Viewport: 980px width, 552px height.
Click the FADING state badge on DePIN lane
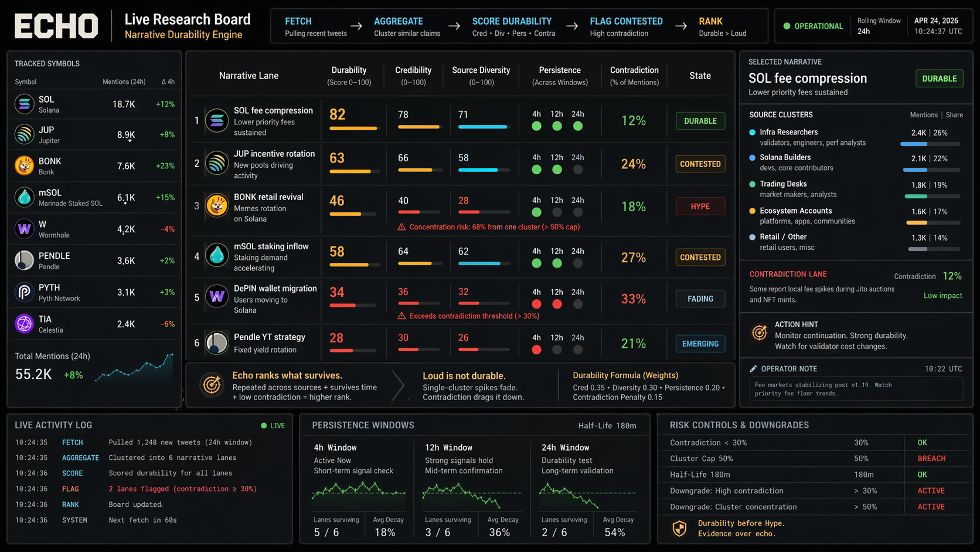(x=700, y=299)
